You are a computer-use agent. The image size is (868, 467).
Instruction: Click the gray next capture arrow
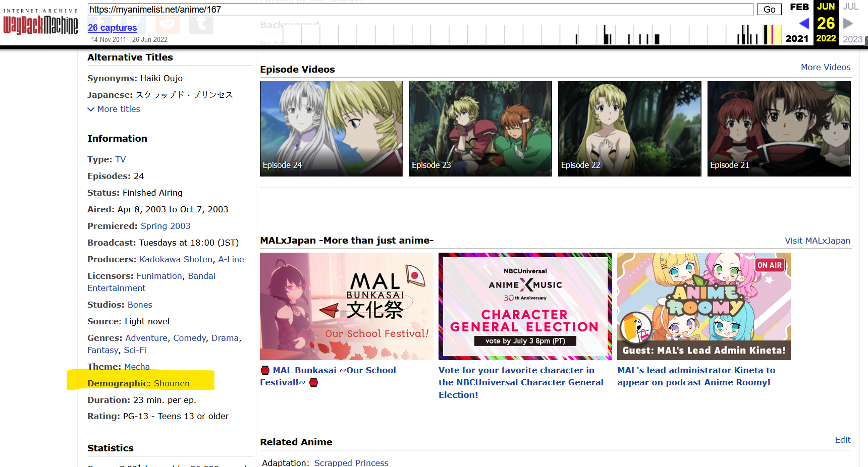point(848,23)
